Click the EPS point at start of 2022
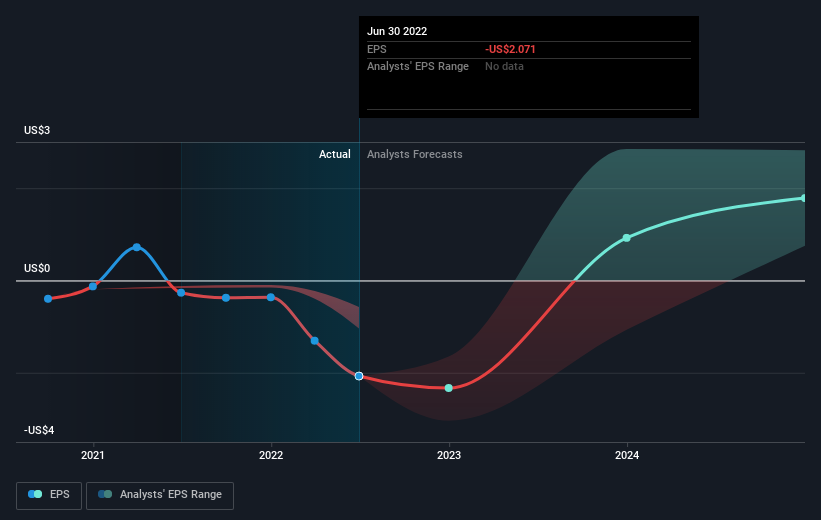Image resolution: width=821 pixels, height=520 pixels. pyautogui.click(x=271, y=297)
